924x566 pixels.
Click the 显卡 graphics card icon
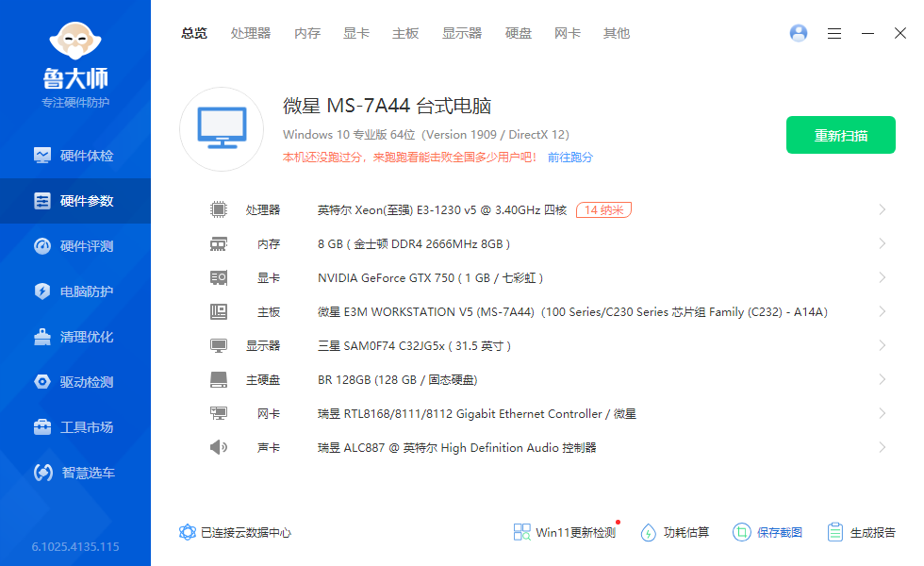tap(219, 277)
